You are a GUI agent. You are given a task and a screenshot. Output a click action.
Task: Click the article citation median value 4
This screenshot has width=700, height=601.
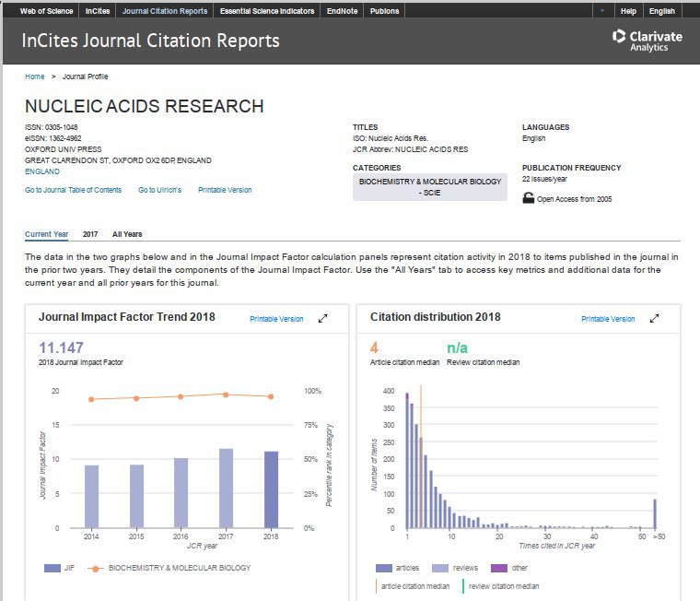[x=374, y=348]
